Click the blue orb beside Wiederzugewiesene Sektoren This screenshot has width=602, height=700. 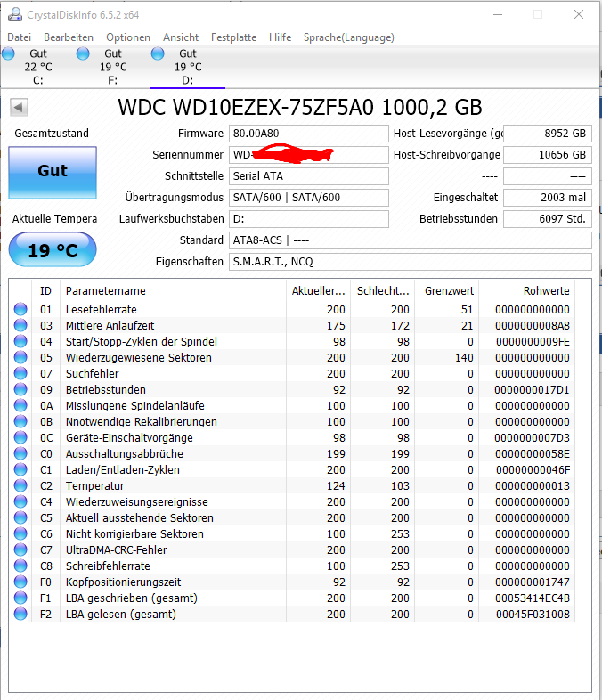pyautogui.click(x=20, y=357)
